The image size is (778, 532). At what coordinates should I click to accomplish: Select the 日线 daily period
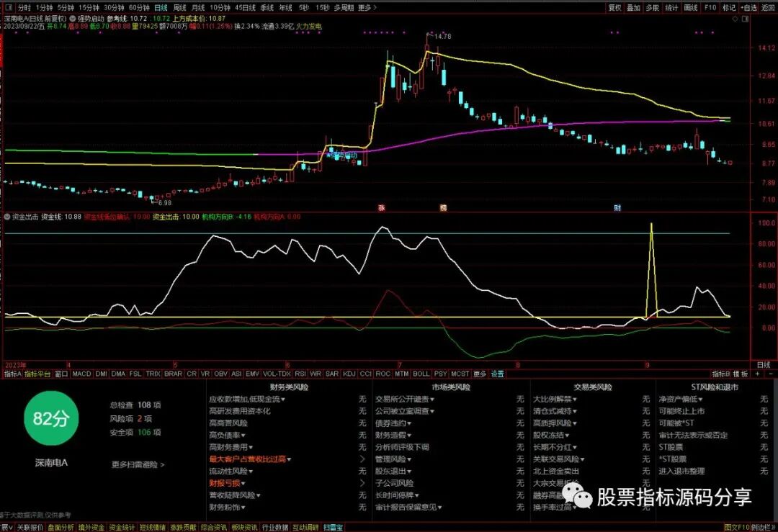point(161,7)
